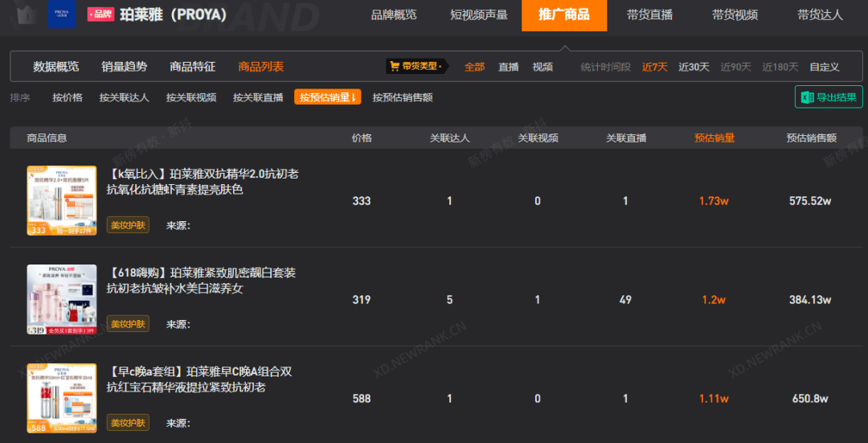
Task: Click the 关联达人 column header
Action: (449, 137)
